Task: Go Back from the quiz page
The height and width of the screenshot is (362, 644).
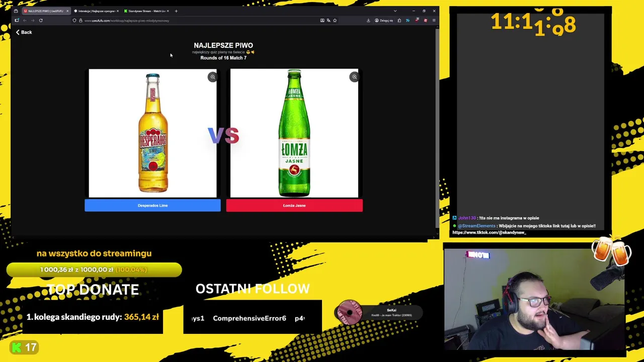Action: [x=24, y=32]
